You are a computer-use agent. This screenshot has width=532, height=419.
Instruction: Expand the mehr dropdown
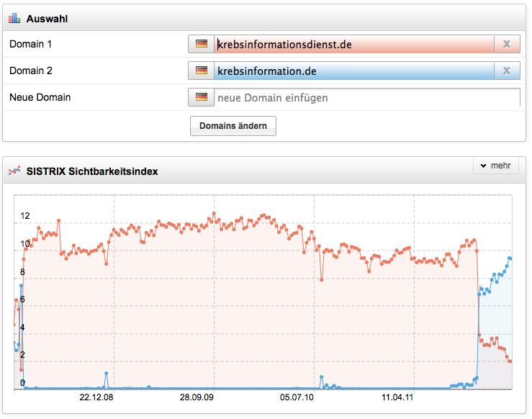(495, 166)
